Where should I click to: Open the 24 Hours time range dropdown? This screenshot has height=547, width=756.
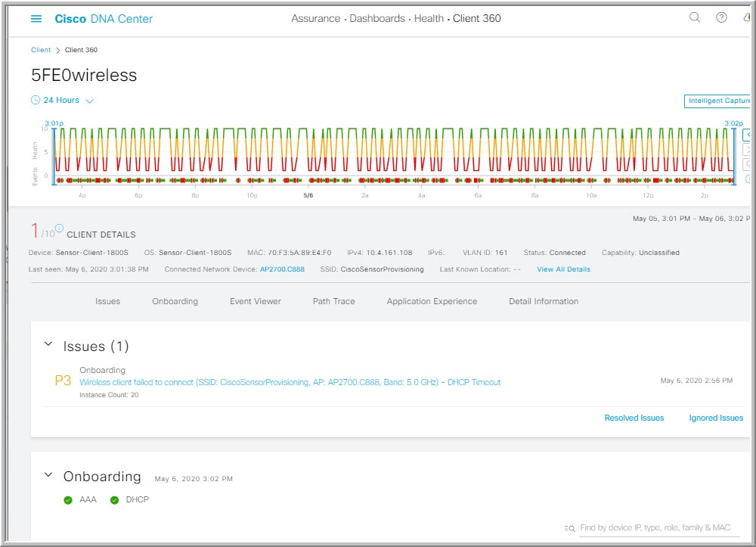pos(89,101)
